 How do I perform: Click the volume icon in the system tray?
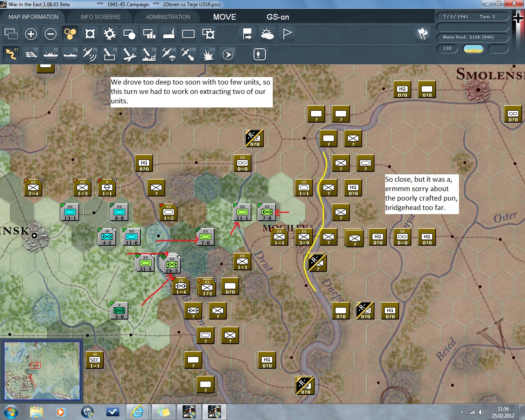pos(482,412)
